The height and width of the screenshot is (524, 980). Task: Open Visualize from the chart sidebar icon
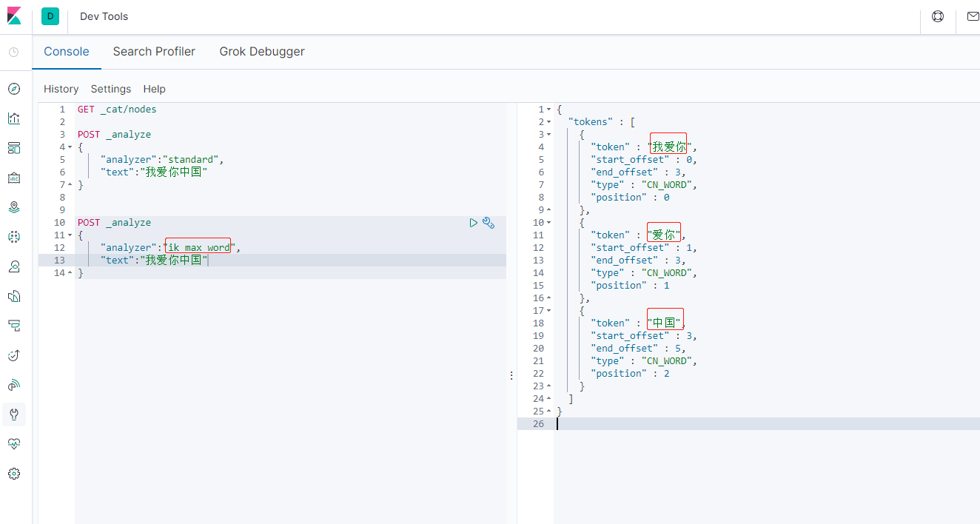pos(13,118)
